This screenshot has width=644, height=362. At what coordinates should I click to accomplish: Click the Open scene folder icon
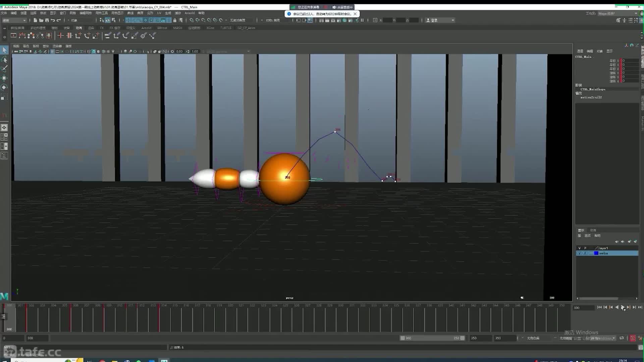pyautogui.click(x=41, y=20)
